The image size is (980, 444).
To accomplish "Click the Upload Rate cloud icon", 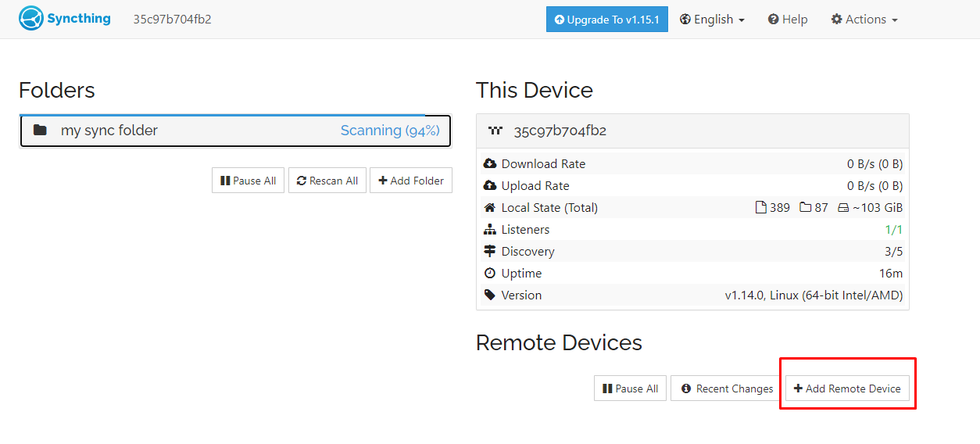I will click(490, 185).
